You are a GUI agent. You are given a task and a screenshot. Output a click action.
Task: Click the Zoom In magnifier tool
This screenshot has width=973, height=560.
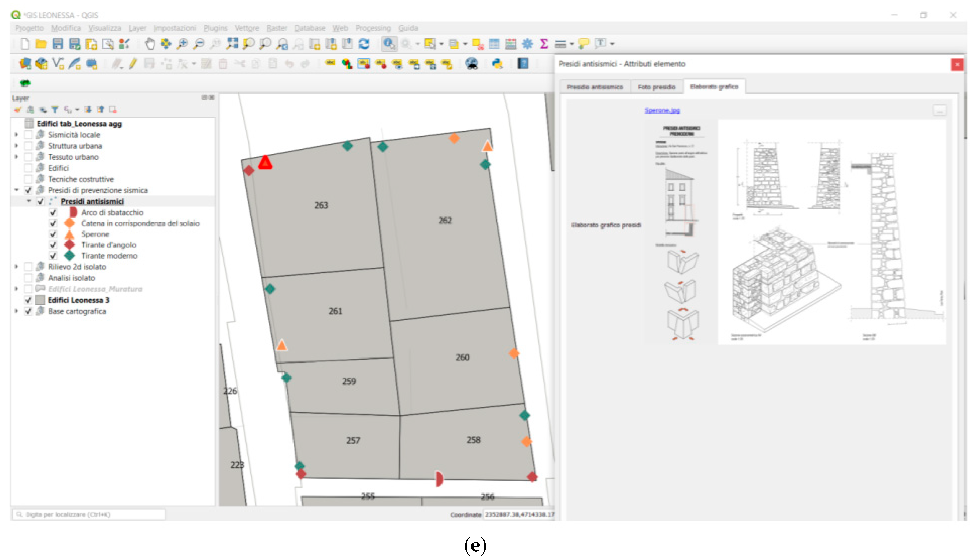[x=183, y=44]
